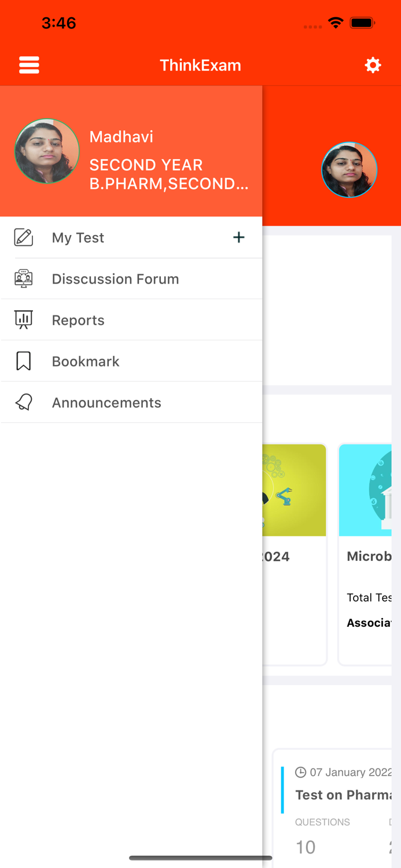Tap the plus icon beside My Test
401x868 pixels.
238,237
